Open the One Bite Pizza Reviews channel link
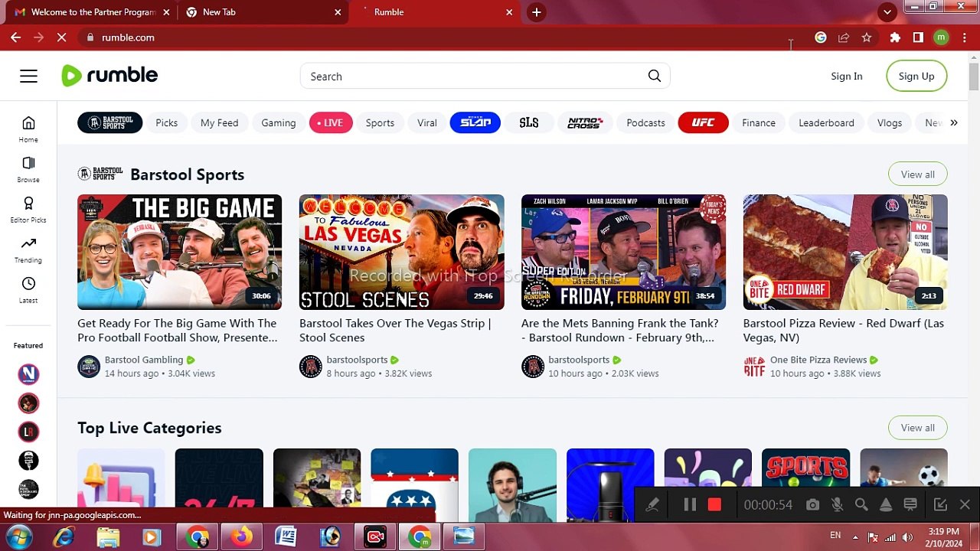Viewport: 980px width, 551px height. pyautogui.click(x=818, y=360)
